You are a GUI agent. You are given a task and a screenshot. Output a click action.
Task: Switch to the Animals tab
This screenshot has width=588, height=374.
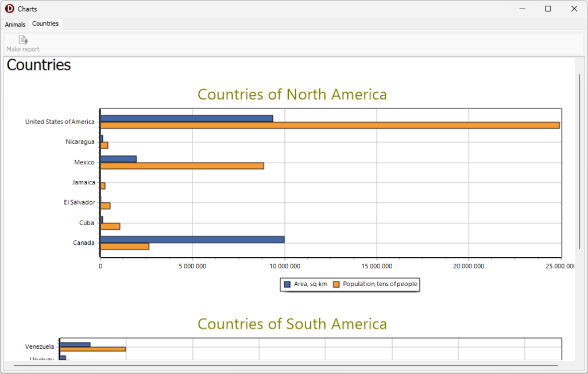15,24
